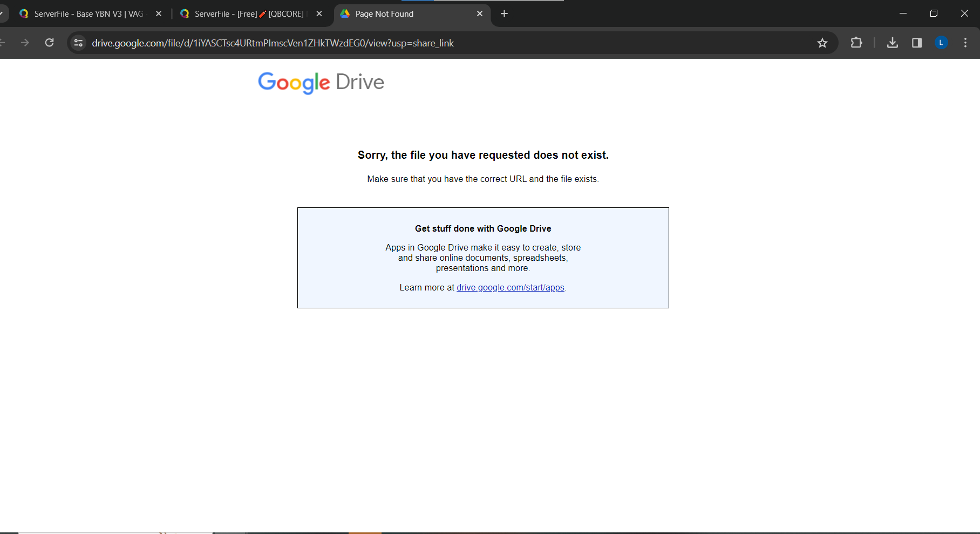Screen dimensions: 980x534
Task: Minimize the Chrome window
Action: pyautogui.click(x=903, y=13)
